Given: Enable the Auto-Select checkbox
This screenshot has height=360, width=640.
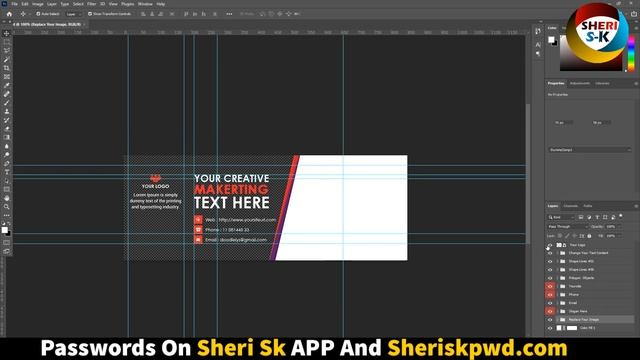Looking at the screenshot, I should click(x=38, y=14).
